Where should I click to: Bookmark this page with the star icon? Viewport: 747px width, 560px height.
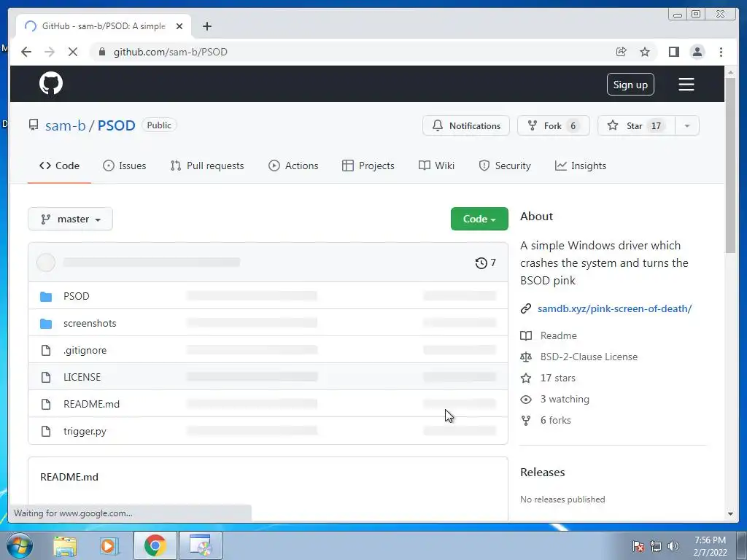645,52
